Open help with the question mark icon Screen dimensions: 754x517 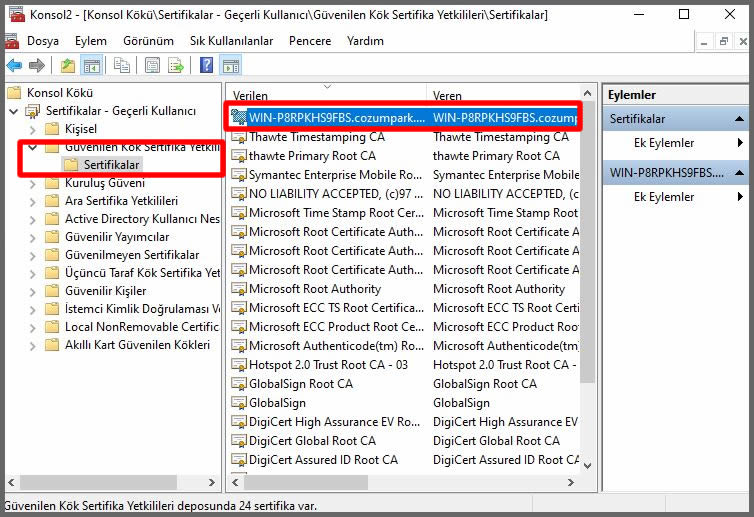206,65
